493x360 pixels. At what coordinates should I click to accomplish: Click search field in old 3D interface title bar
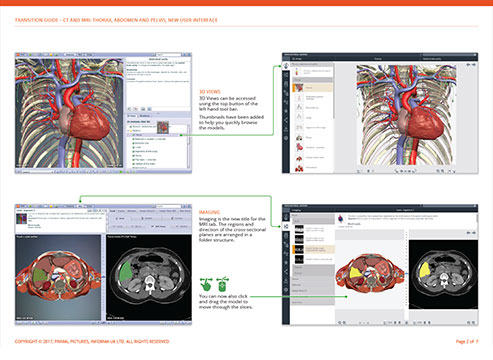click(169, 54)
